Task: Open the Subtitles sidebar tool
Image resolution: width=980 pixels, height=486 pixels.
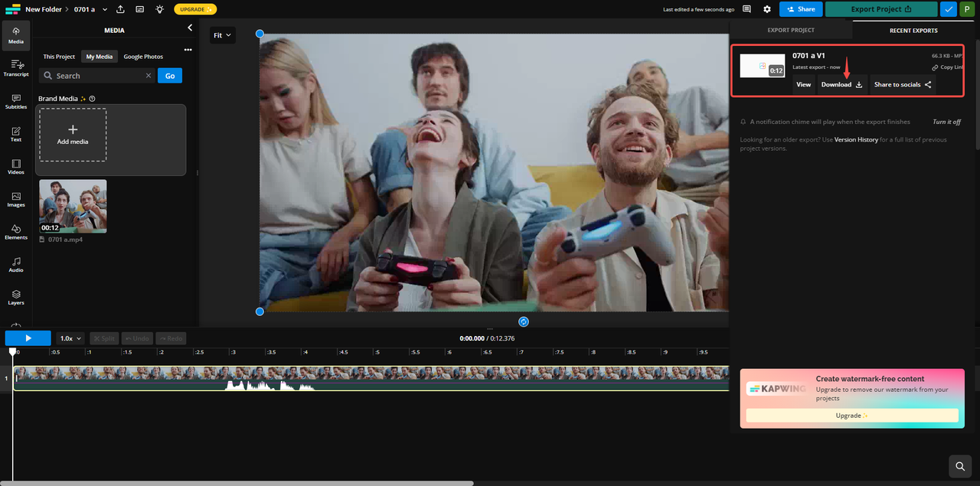Action: 16,101
